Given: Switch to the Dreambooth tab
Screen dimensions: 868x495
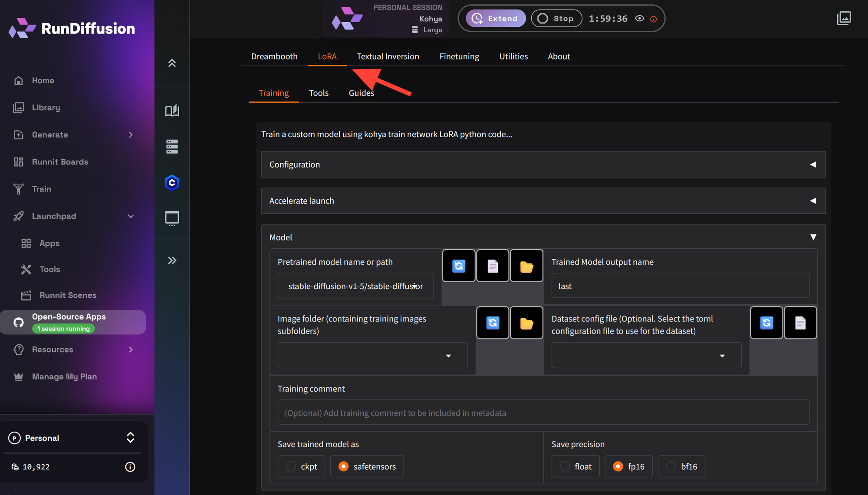Looking at the screenshot, I should [x=274, y=56].
